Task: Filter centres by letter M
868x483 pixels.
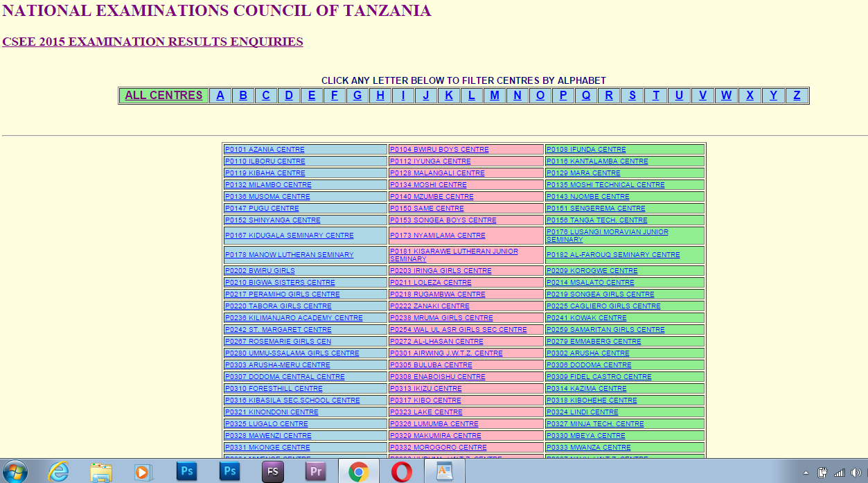Action: 494,95
